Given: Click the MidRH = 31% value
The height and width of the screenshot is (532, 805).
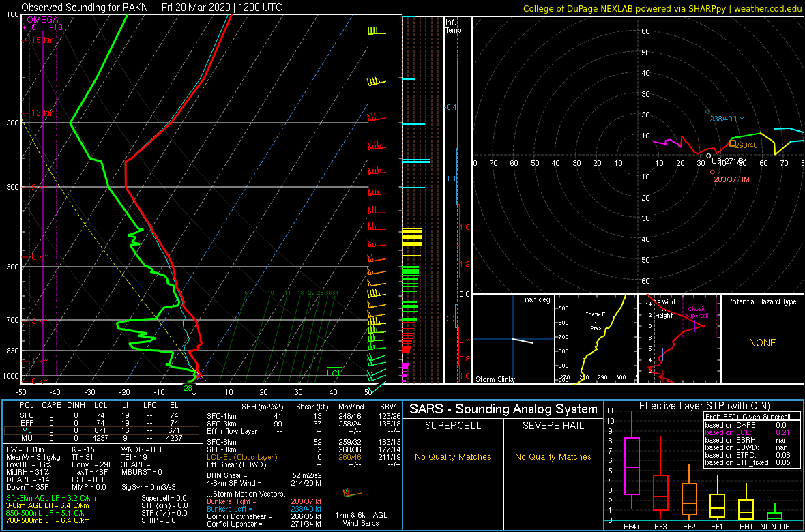Looking at the screenshot, I should (x=28, y=473).
